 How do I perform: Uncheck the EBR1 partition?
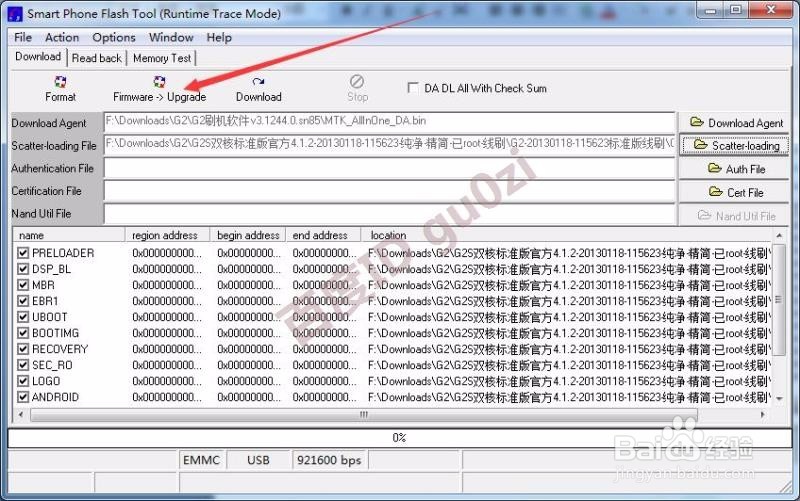(x=22, y=301)
